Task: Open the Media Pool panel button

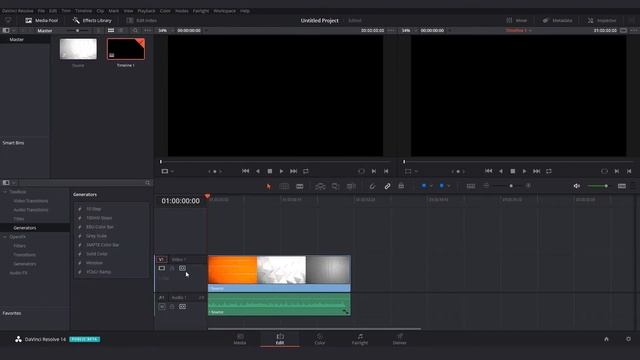Action: point(41,20)
